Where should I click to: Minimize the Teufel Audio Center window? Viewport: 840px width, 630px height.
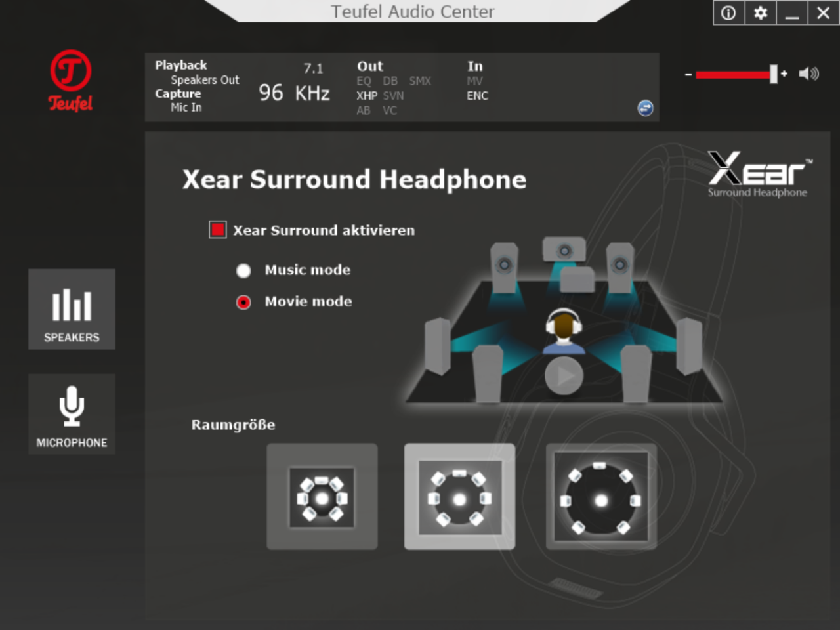(x=792, y=13)
